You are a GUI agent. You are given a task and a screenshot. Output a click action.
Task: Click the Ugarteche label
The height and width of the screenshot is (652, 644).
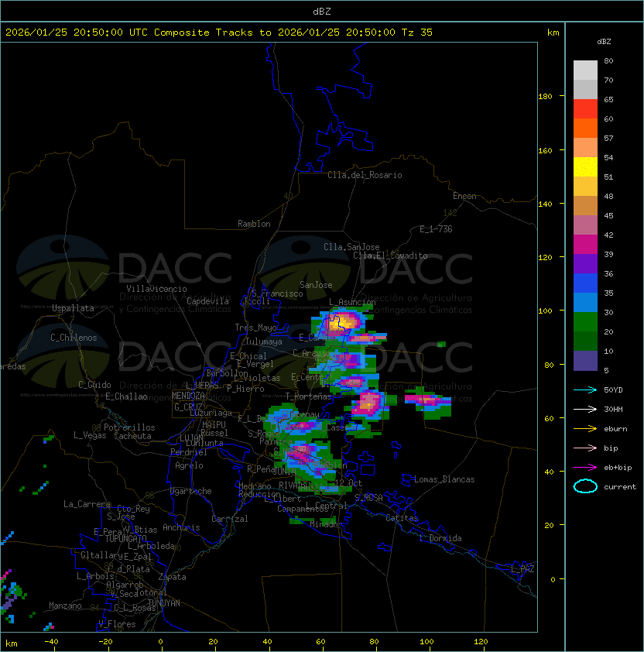pos(191,491)
